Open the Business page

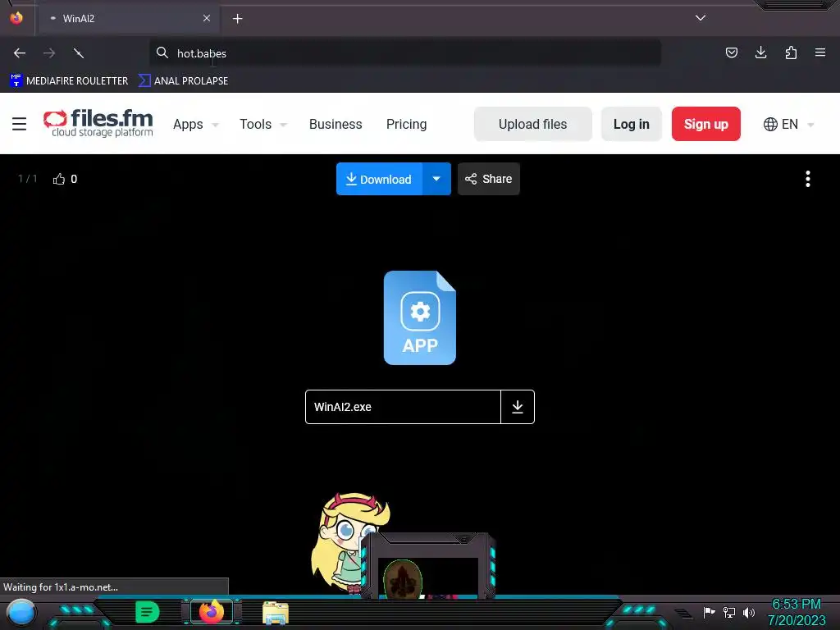click(x=336, y=125)
